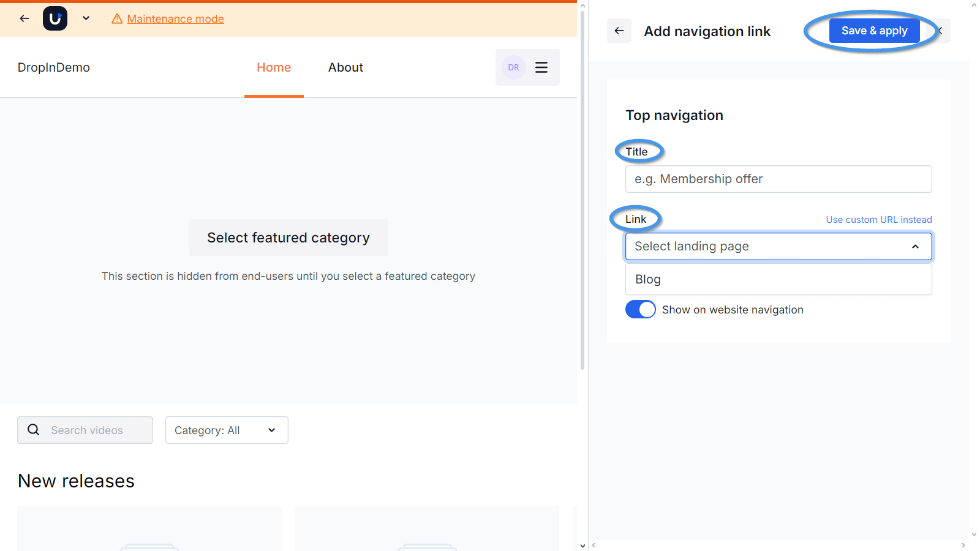Click the back arrow in the Add navigation panel
Image resolution: width=980 pixels, height=551 pixels.
coord(619,31)
